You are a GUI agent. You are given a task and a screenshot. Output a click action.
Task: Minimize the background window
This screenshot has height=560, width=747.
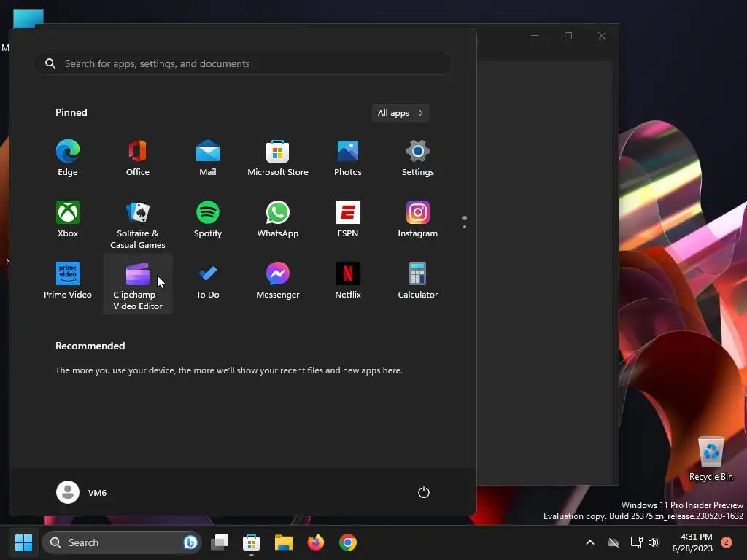pos(535,36)
